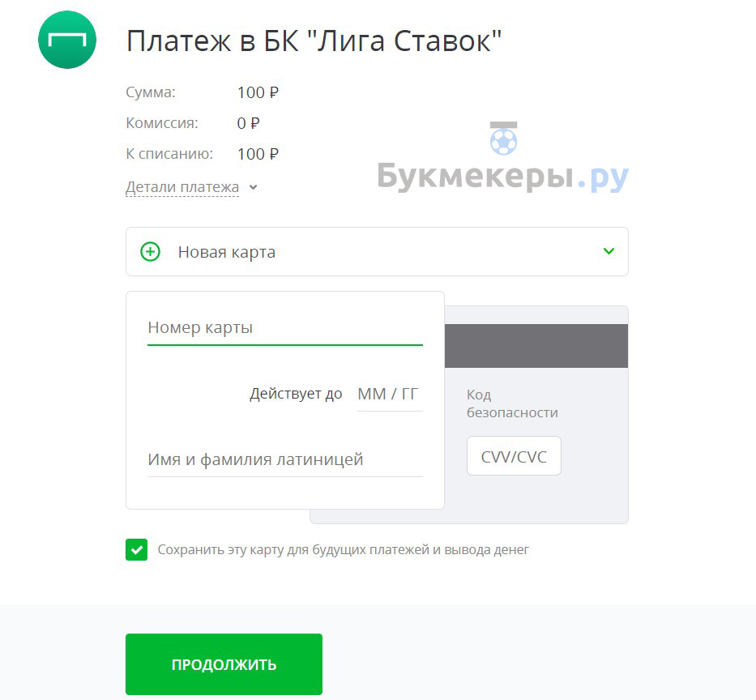Open the Новая карта card selector dropdown
The image size is (756, 700).
(377, 252)
